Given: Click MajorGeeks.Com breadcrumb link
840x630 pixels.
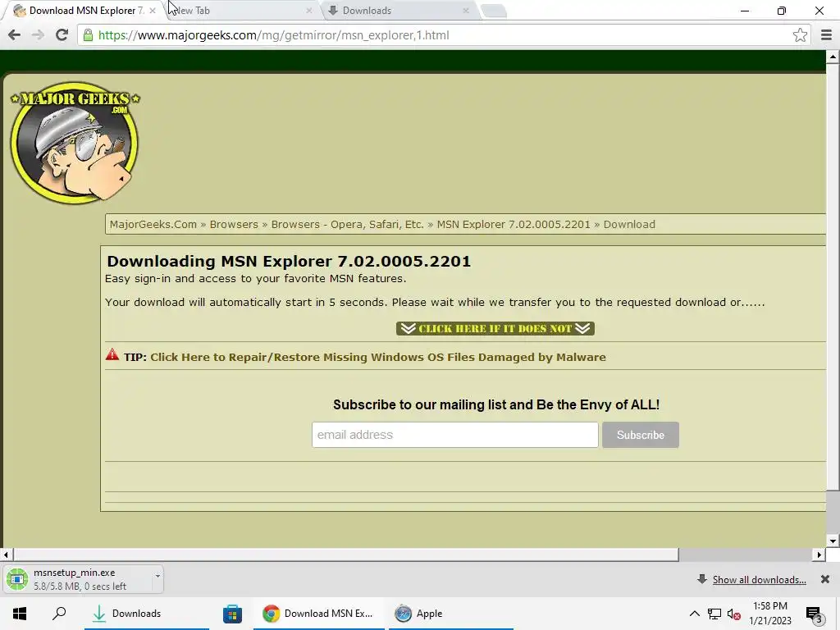Looking at the screenshot, I should coord(153,225).
